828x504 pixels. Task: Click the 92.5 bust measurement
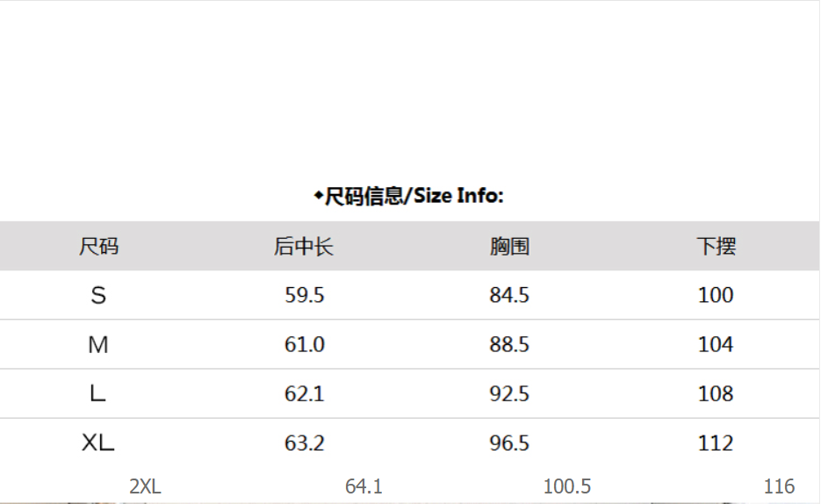pos(509,394)
